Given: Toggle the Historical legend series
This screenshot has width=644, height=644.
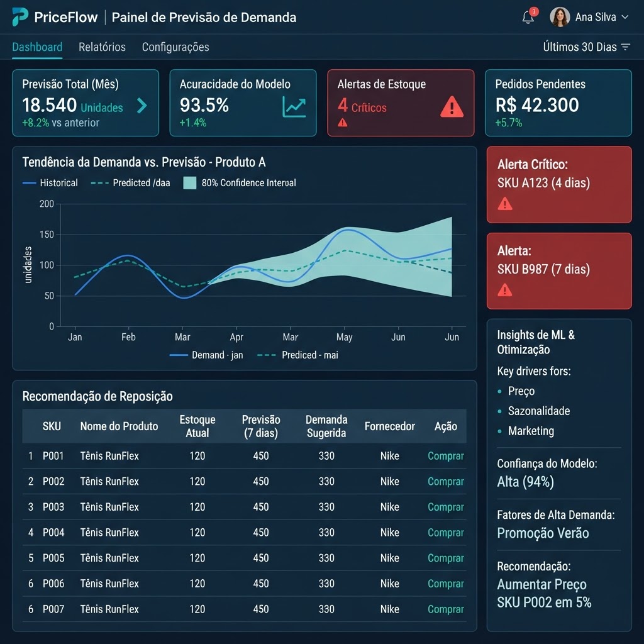Looking at the screenshot, I should 50,183.
